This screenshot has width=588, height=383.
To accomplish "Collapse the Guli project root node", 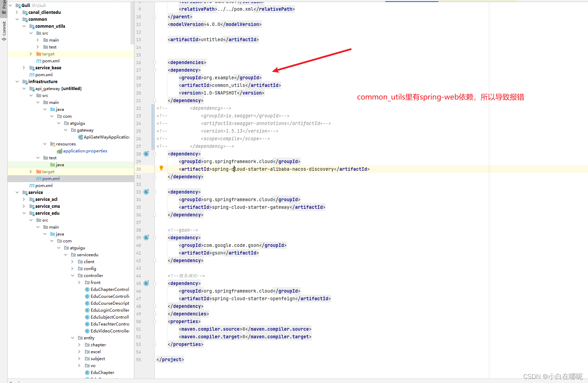I will pos(10,5).
